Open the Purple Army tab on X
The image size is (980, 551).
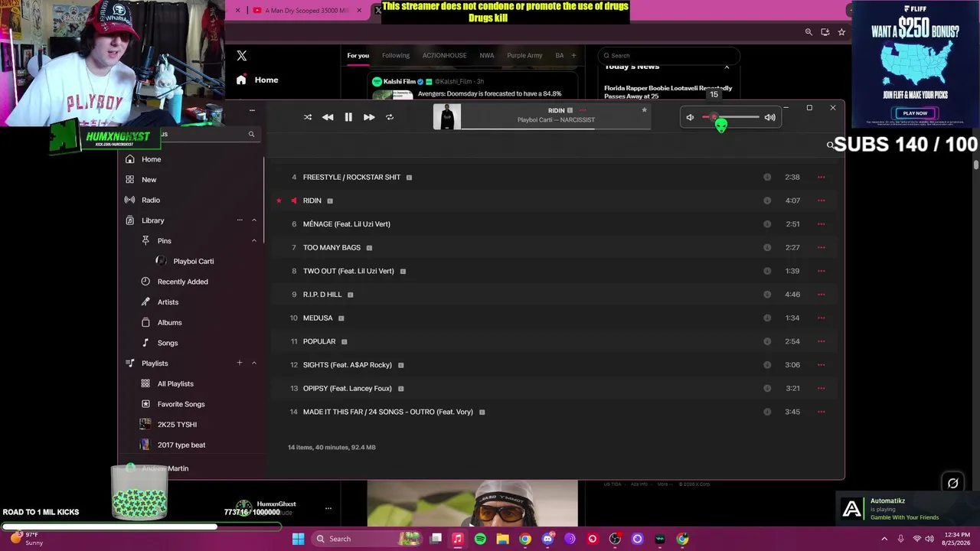click(x=524, y=55)
